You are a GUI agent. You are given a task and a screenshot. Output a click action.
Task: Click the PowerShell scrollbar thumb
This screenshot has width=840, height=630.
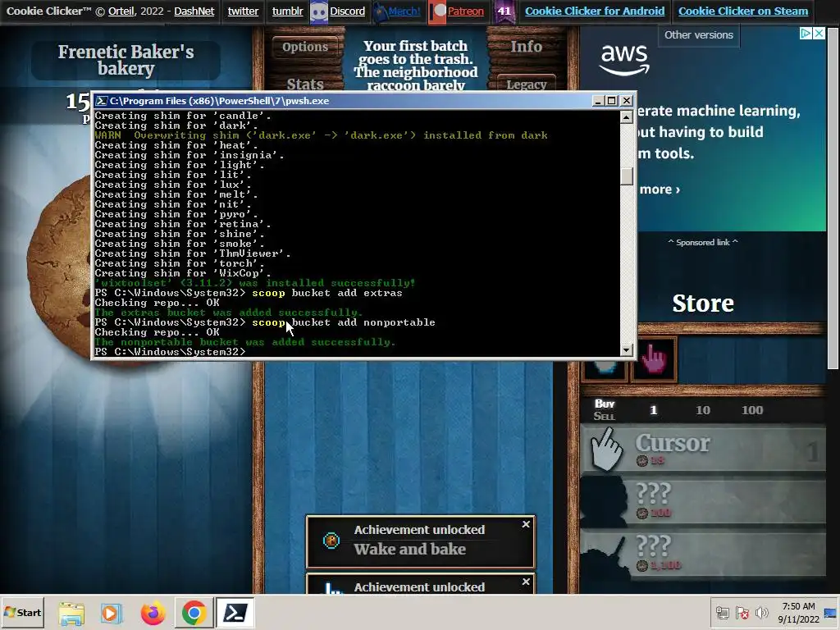pyautogui.click(x=626, y=176)
